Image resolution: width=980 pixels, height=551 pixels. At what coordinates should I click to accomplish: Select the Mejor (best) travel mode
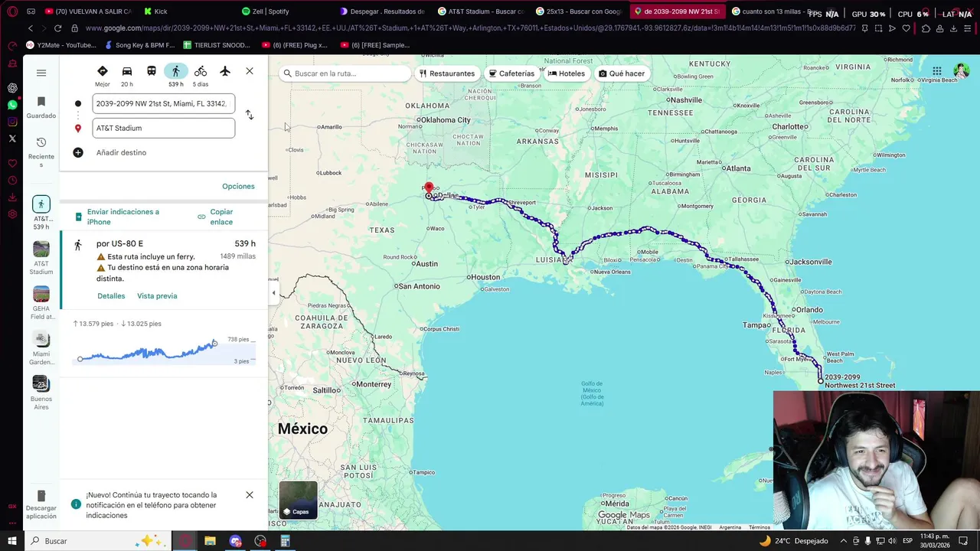[x=102, y=75]
